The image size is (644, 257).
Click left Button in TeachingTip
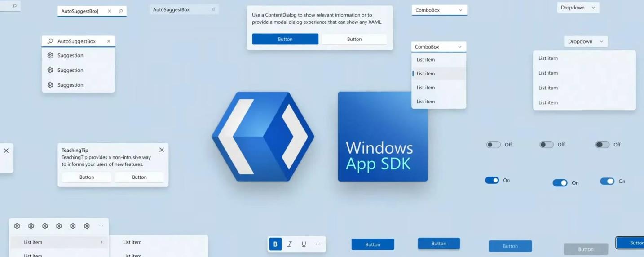(87, 177)
